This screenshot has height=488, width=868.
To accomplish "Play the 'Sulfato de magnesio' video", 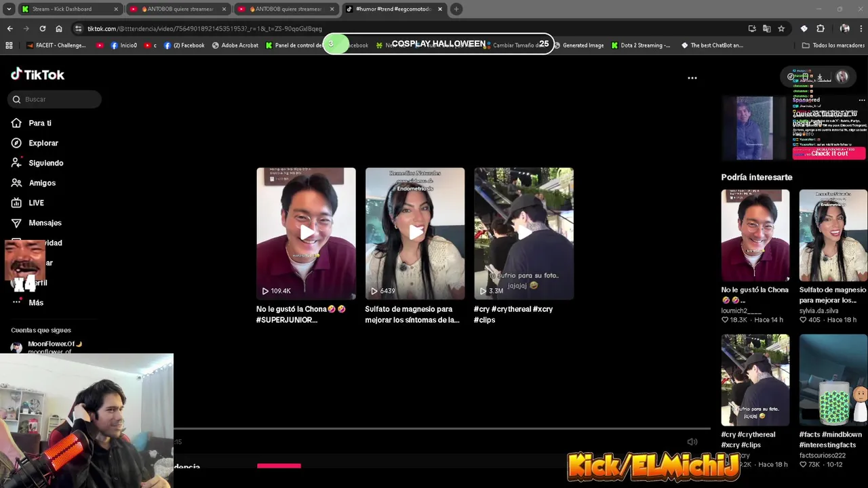I will [415, 233].
